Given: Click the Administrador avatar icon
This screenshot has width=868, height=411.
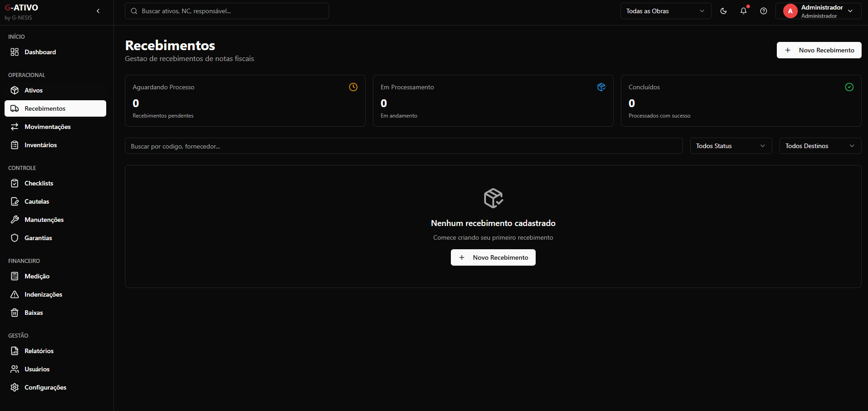Looking at the screenshot, I should click(790, 11).
